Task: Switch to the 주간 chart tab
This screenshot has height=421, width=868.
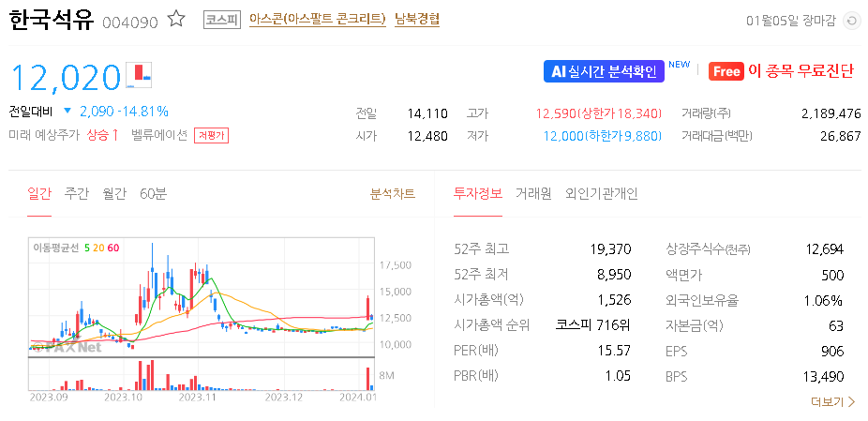Action: pyautogui.click(x=76, y=194)
